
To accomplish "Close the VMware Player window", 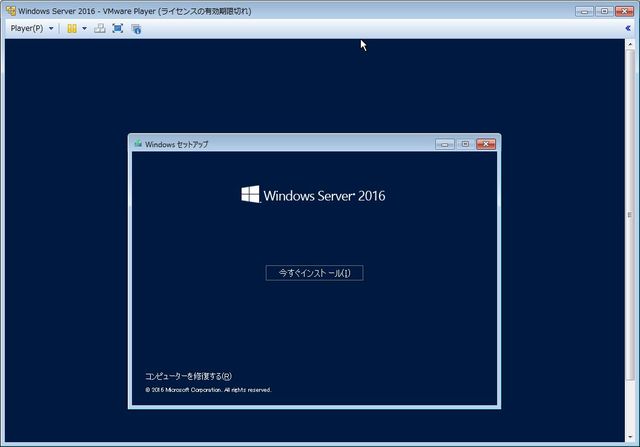I will (x=624, y=11).
